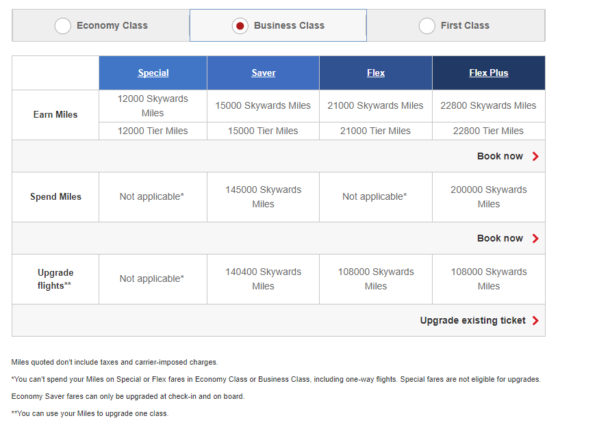
Task: Open the Saver fare link
Action: pyautogui.click(x=263, y=73)
